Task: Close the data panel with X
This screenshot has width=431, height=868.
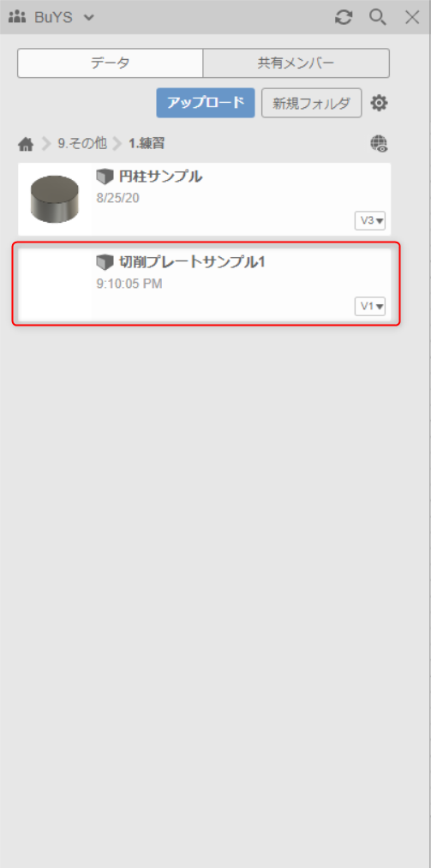Action: coord(412,17)
